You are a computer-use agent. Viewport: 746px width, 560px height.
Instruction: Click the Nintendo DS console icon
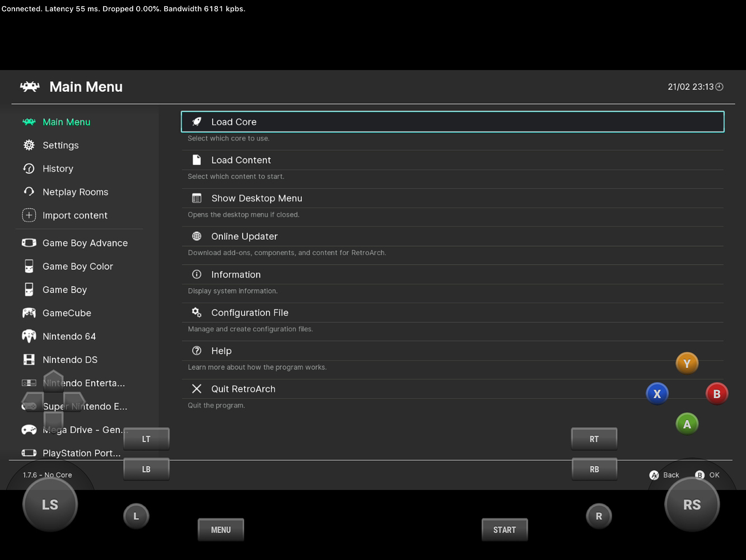click(29, 360)
